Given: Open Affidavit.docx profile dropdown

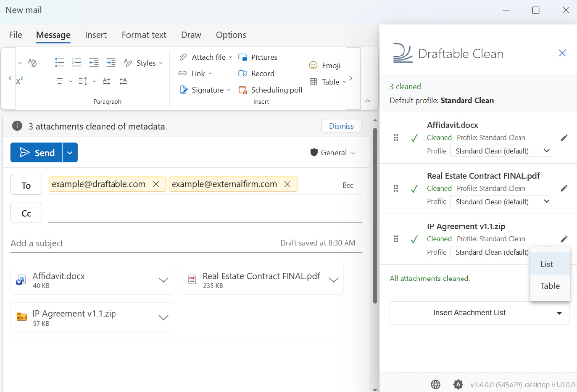Looking at the screenshot, I should [501, 151].
